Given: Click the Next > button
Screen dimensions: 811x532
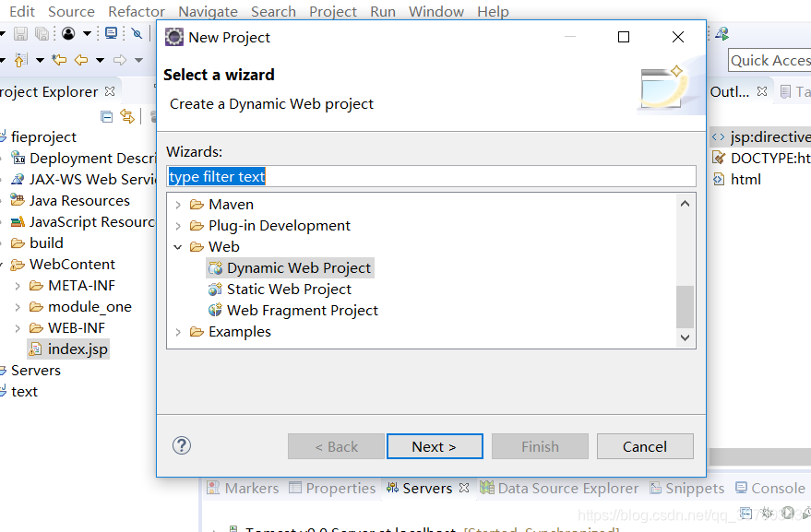Looking at the screenshot, I should click(x=435, y=446).
